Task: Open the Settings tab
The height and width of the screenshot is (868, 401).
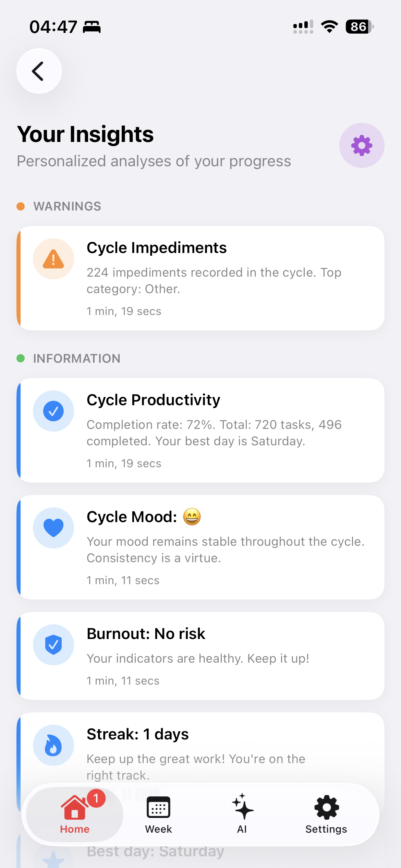Action: tap(326, 814)
